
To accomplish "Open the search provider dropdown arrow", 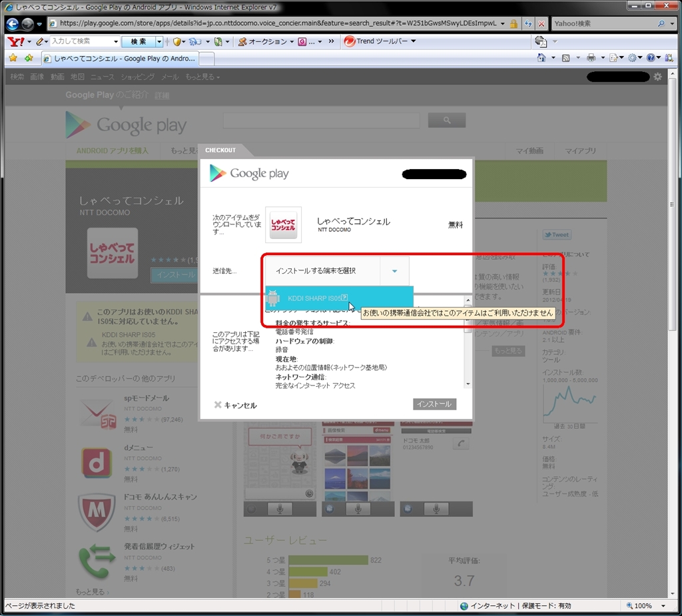I will point(672,23).
